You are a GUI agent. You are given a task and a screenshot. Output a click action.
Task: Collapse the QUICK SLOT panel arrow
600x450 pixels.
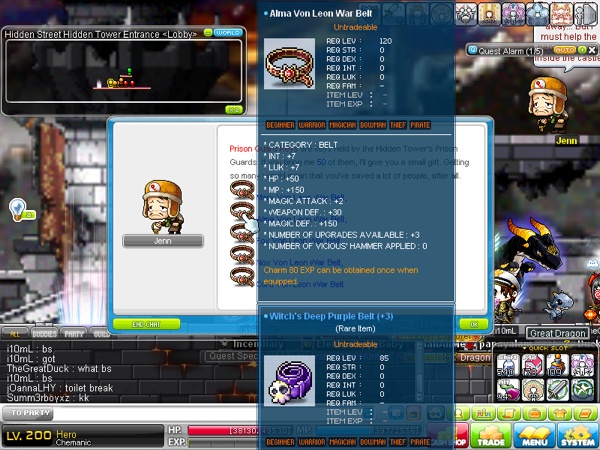click(525, 348)
